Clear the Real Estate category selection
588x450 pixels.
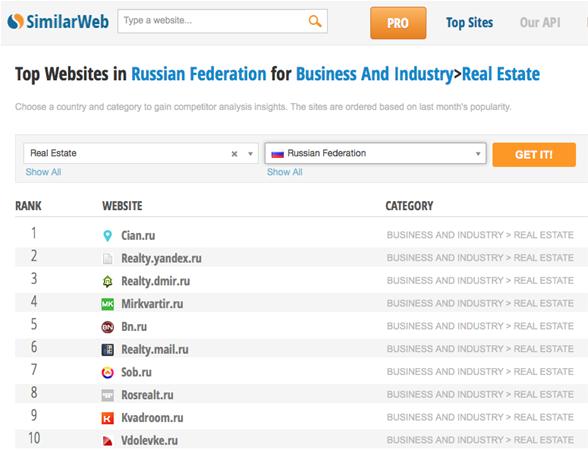click(234, 154)
